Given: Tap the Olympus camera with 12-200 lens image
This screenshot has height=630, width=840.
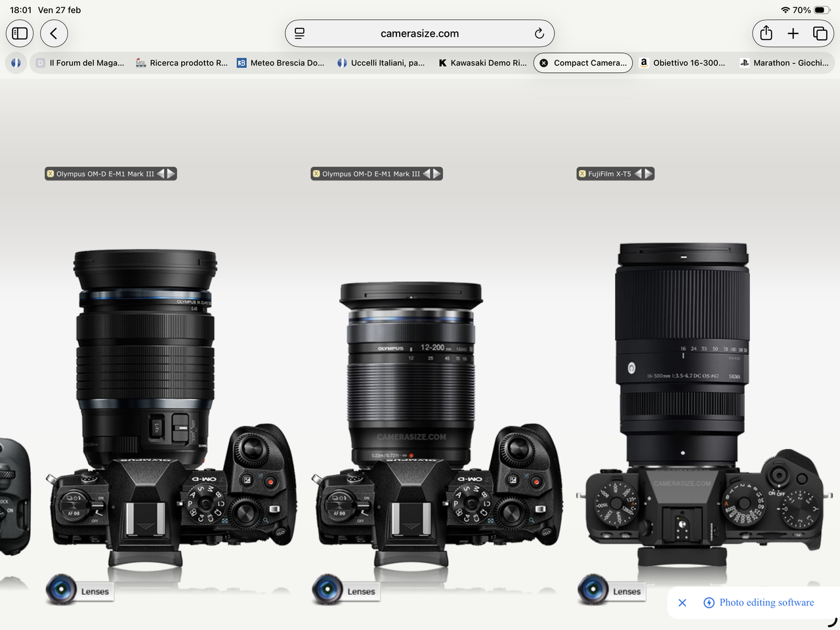Looking at the screenshot, I should click(436, 423).
